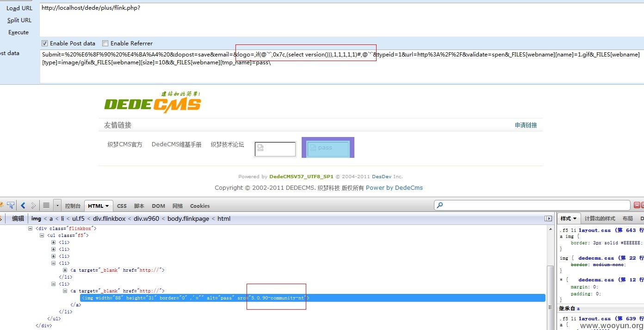Viewport: 644px width, 330px height.
Task: Click the DEDECMS logo image
Action: coord(152,102)
